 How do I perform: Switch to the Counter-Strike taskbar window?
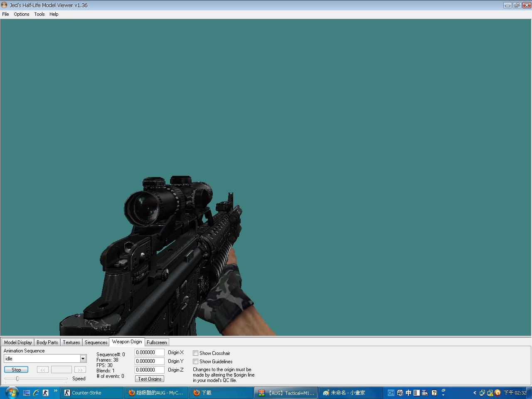(x=92, y=393)
